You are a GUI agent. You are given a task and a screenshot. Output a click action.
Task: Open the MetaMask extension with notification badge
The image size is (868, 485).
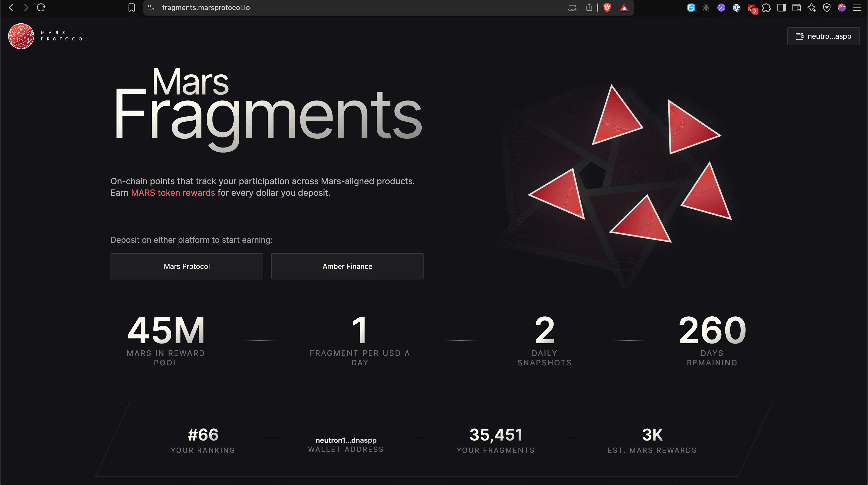752,8
